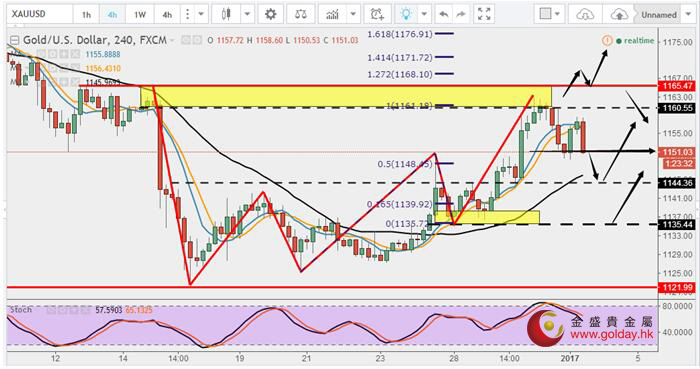Click the Stoch indicator label
This screenshot has height=369, width=700.
21,310
